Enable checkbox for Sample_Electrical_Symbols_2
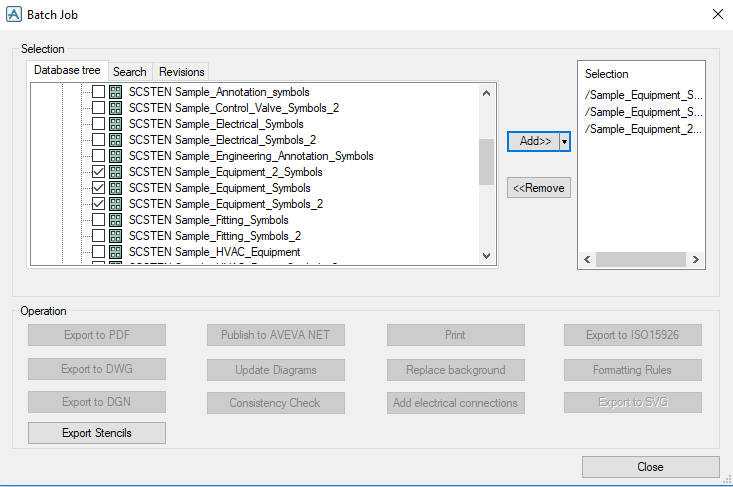This screenshot has width=733, height=487. 98,140
